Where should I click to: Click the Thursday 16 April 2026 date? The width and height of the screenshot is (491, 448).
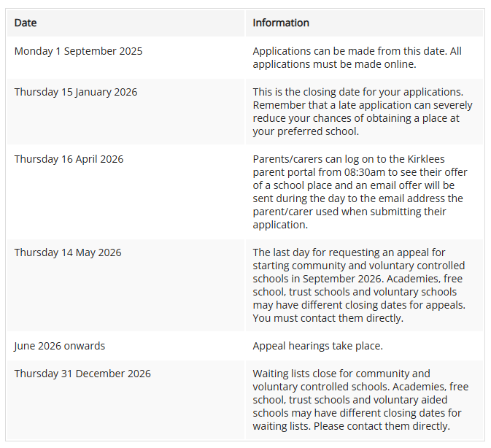pos(69,159)
